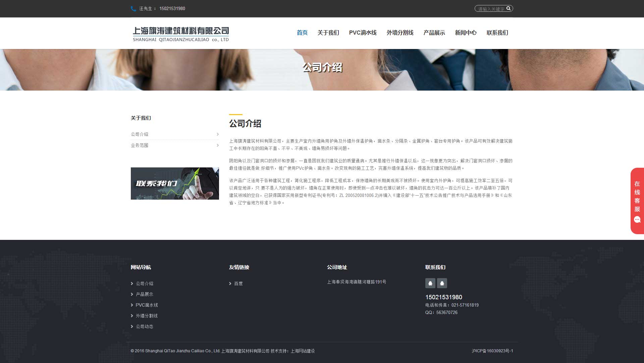This screenshot has width=644, height=363.
Task: Open the 外墙分割线 menu item
Action: pos(400,33)
